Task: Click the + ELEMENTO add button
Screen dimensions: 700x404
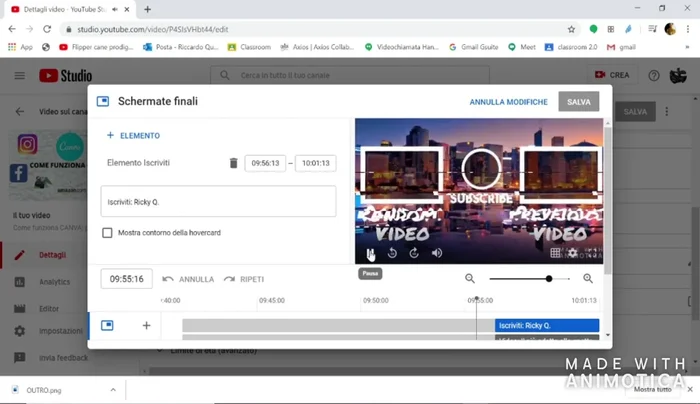Action: pos(133,136)
